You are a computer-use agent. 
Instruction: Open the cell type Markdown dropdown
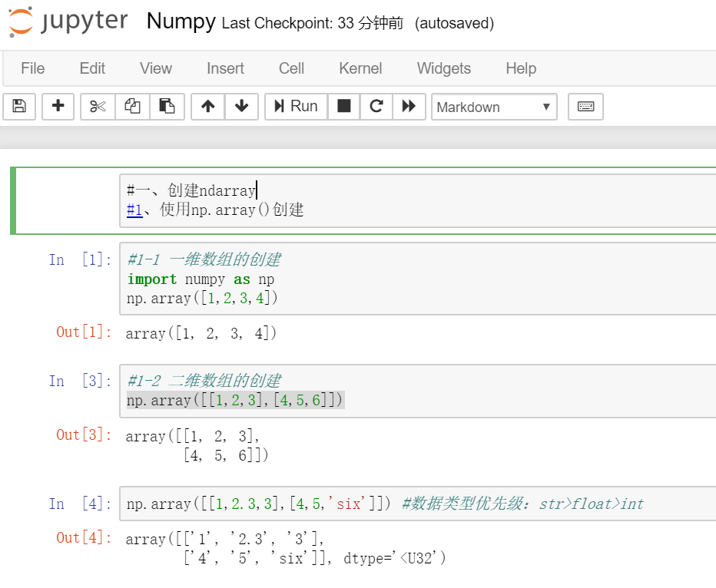pos(494,107)
